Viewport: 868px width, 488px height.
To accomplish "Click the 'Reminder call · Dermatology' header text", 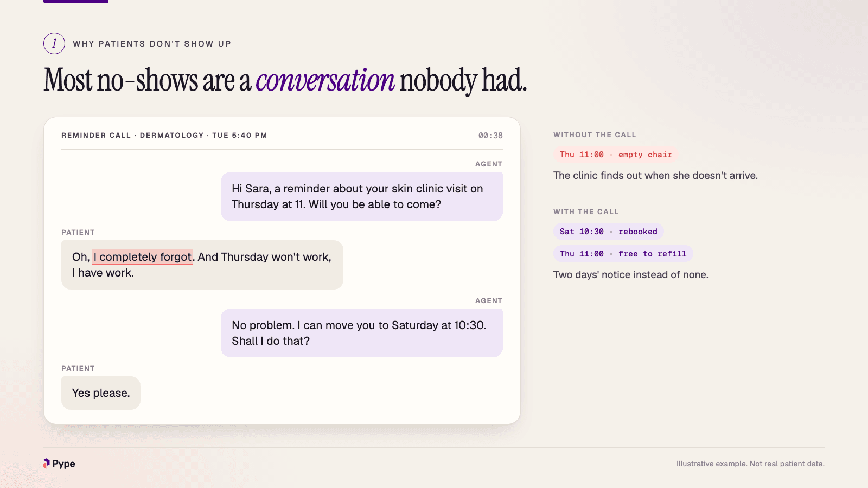I will click(164, 136).
